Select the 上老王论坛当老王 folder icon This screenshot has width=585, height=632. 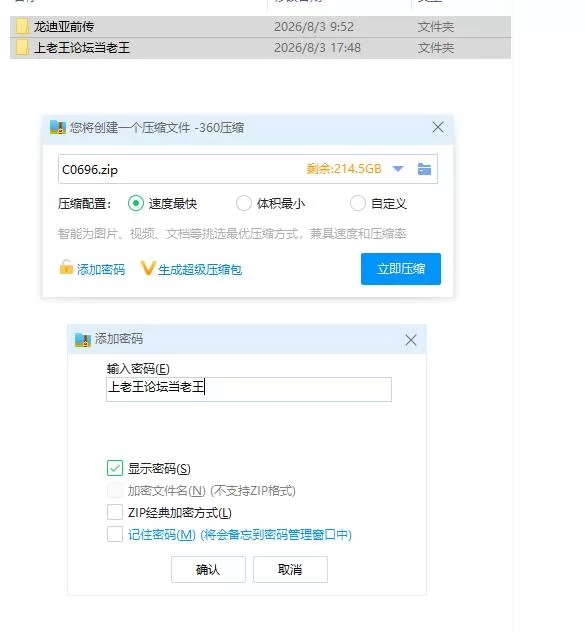click(x=22, y=48)
